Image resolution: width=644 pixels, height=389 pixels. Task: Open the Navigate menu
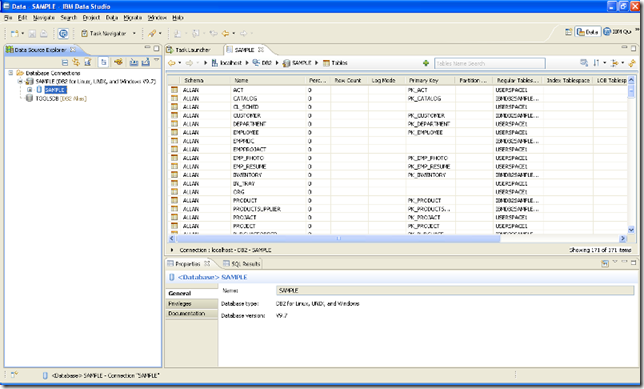pyautogui.click(x=44, y=18)
